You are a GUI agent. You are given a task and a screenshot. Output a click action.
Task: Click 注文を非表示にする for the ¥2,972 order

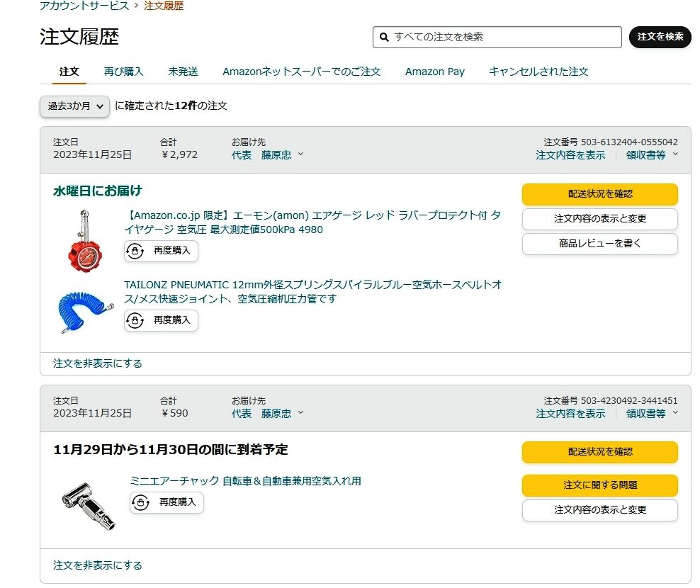pyautogui.click(x=97, y=364)
